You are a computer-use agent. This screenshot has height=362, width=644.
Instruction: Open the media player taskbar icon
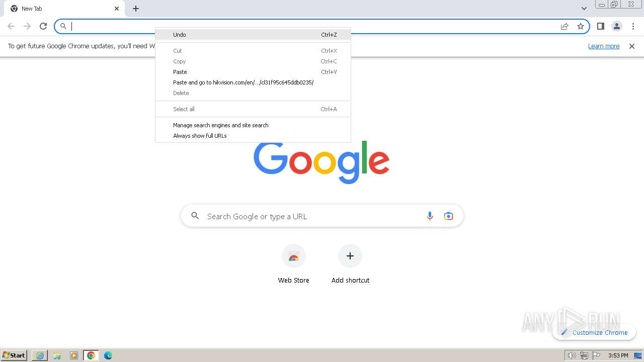74,355
